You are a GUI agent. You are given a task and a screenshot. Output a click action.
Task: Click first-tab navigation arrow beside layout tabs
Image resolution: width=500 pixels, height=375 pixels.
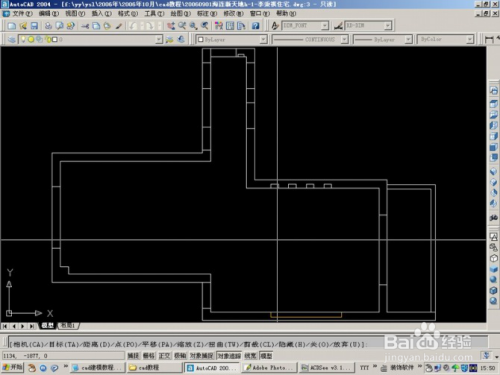[5, 326]
